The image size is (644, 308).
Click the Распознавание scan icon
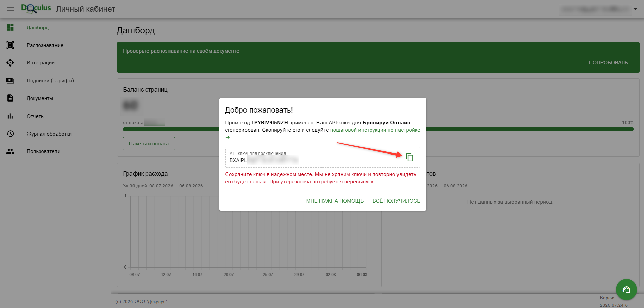tap(10, 45)
